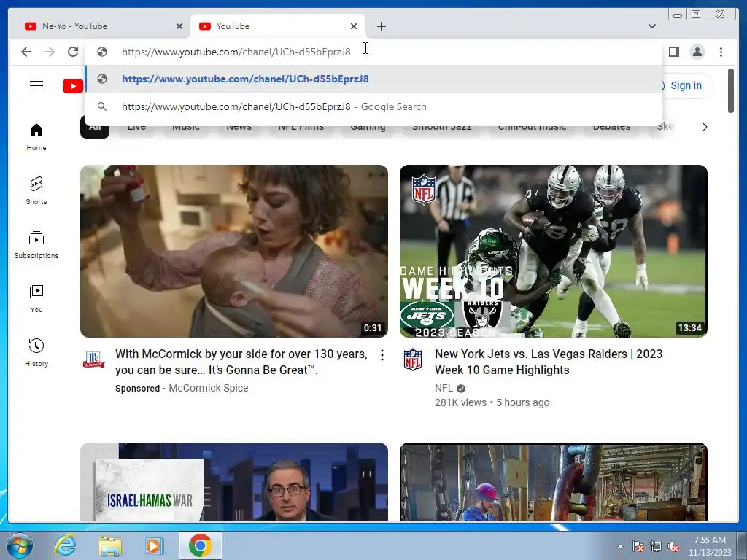The image size is (747, 560).
Task: Show hidden system tray icons
Action: coord(620,546)
